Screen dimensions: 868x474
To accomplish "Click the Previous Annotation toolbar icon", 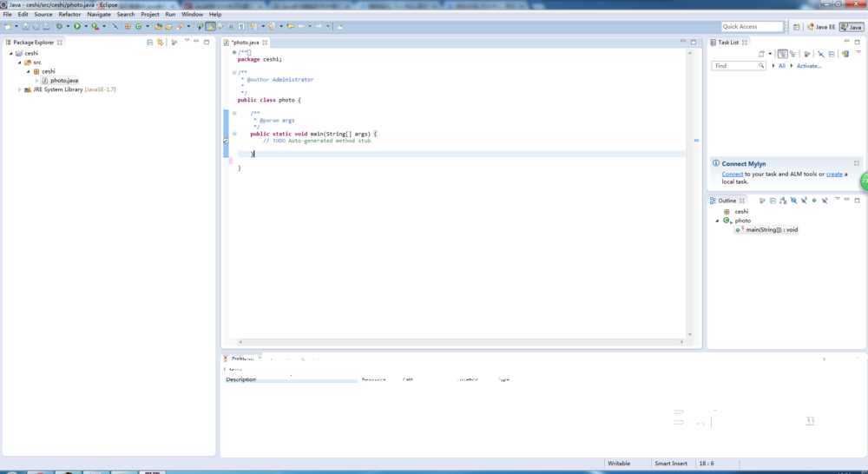I will point(273,26).
